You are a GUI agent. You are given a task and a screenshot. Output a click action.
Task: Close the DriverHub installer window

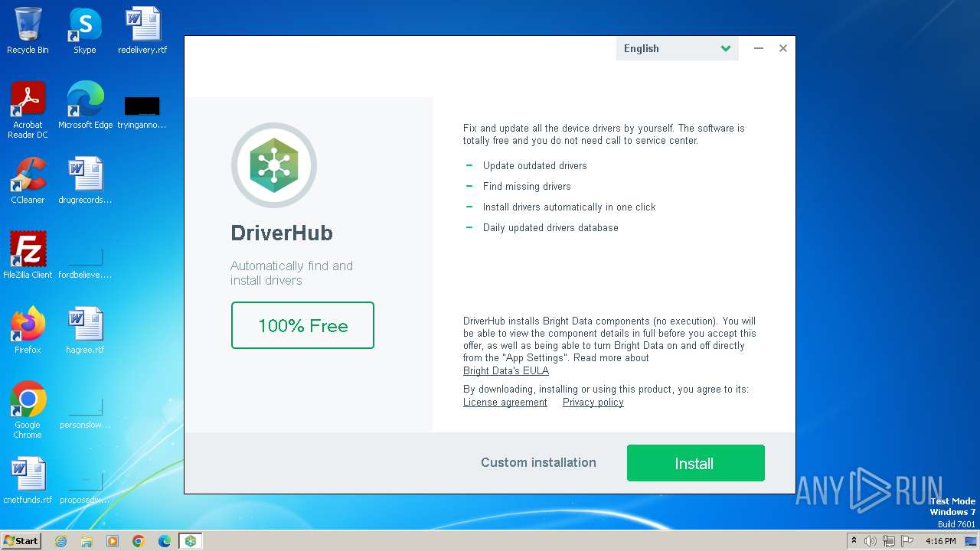click(783, 48)
